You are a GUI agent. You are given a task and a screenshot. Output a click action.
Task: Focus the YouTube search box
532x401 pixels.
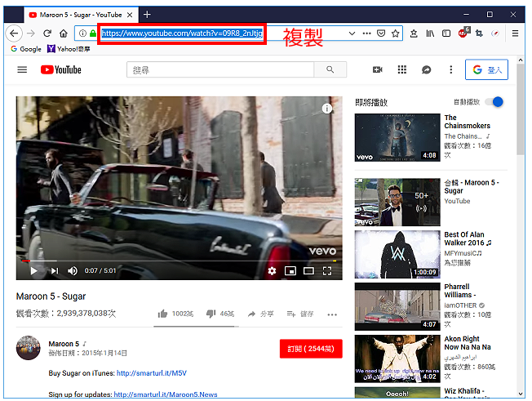(220, 70)
